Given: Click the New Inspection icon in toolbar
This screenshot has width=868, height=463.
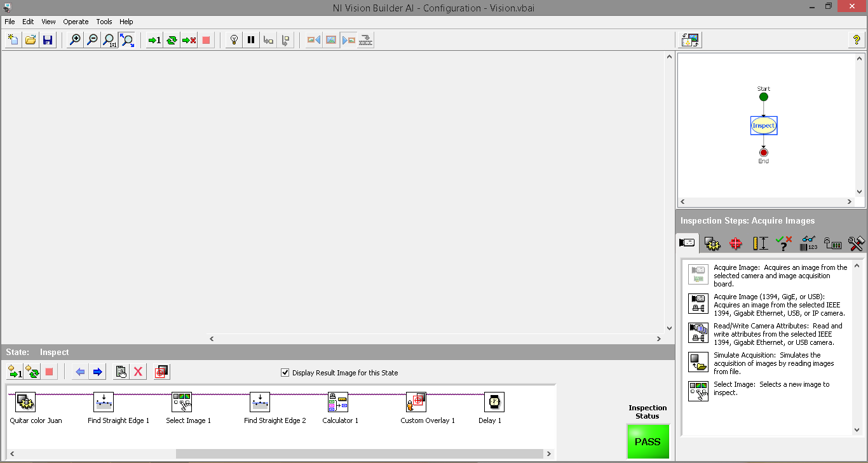Looking at the screenshot, I should [x=13, y=40].
